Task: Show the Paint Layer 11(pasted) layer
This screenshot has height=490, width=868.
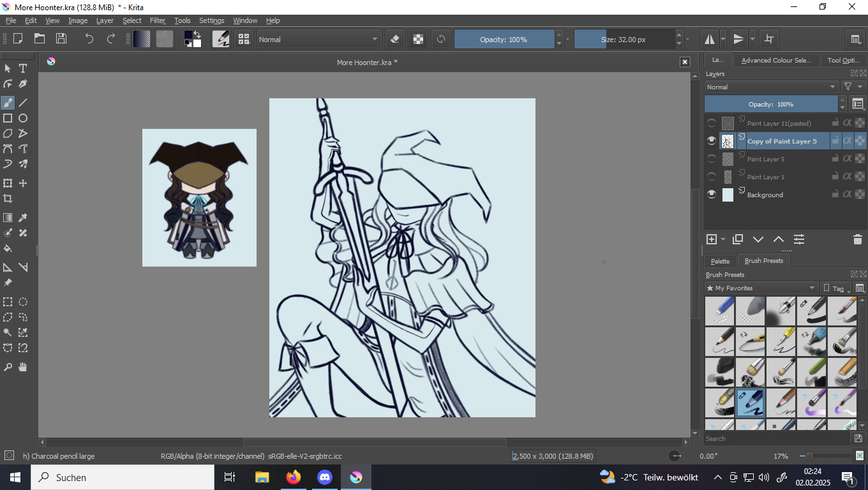Action: click(x=712, y=123)
